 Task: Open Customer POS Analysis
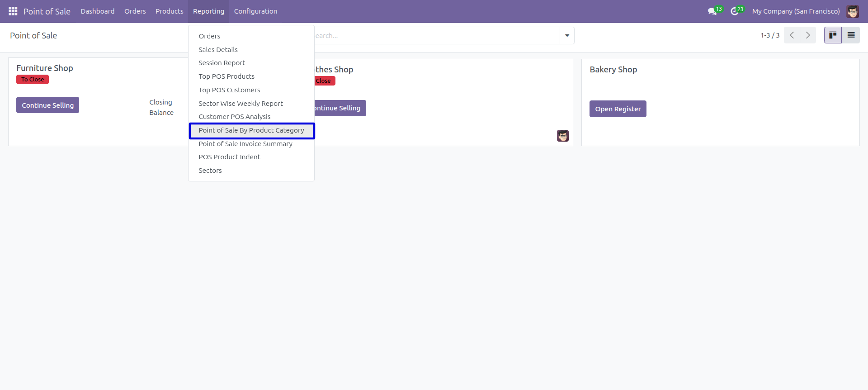(251, 117)
